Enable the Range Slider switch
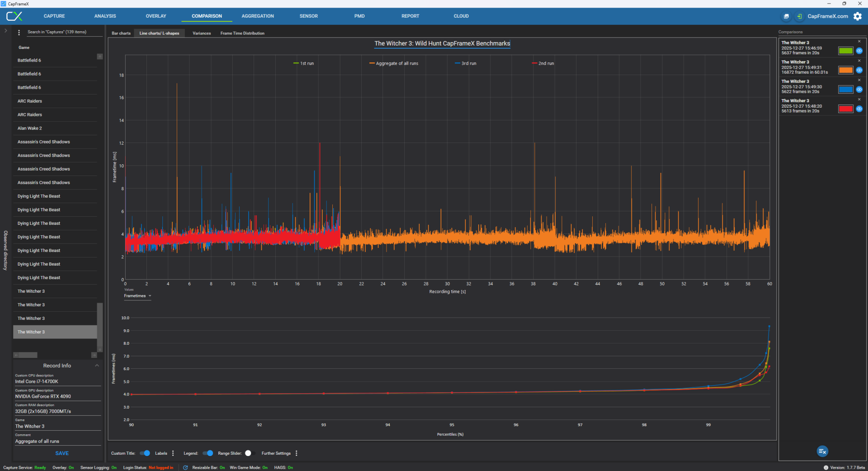 pos(250,453)
